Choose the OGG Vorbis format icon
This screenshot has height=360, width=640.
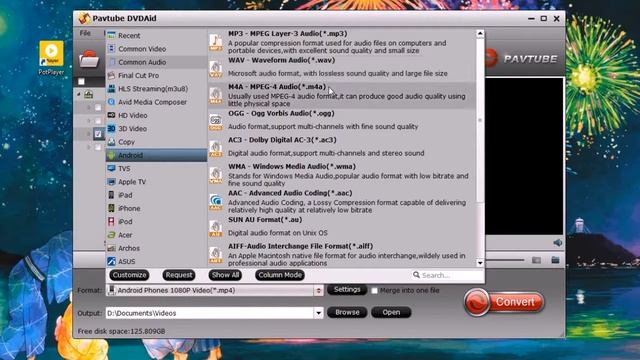(216, 122)
